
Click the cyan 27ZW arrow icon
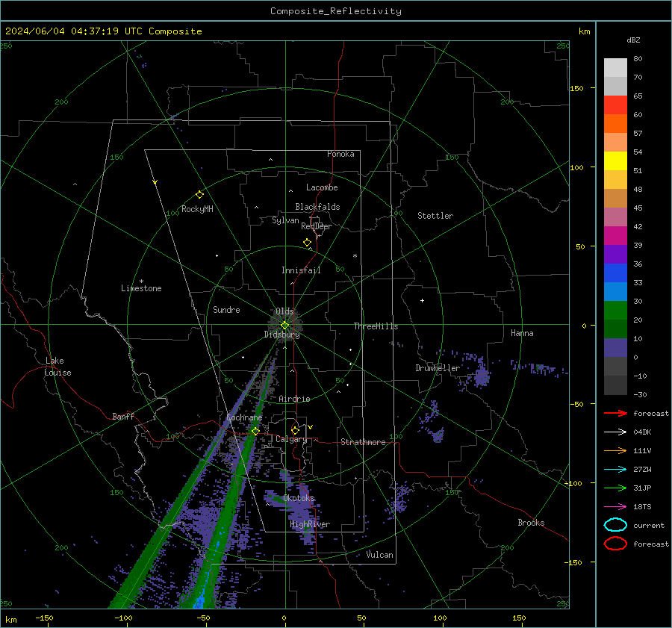coord(615,470)
